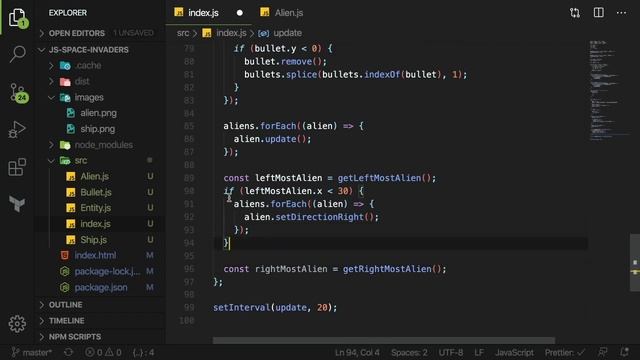Change encoding via UTF-8 status item
The width and height of the screenshot is (640, 360).
(x=451, y=352)
